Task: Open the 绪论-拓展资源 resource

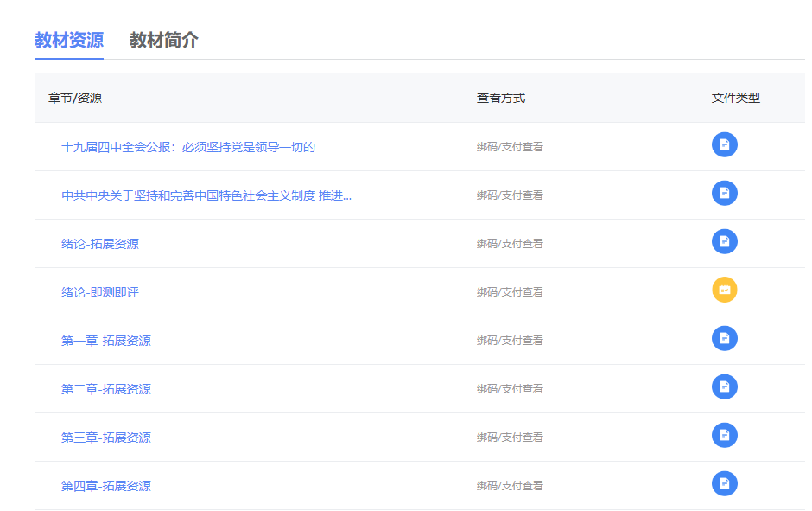Action: [x=100, y=244]
